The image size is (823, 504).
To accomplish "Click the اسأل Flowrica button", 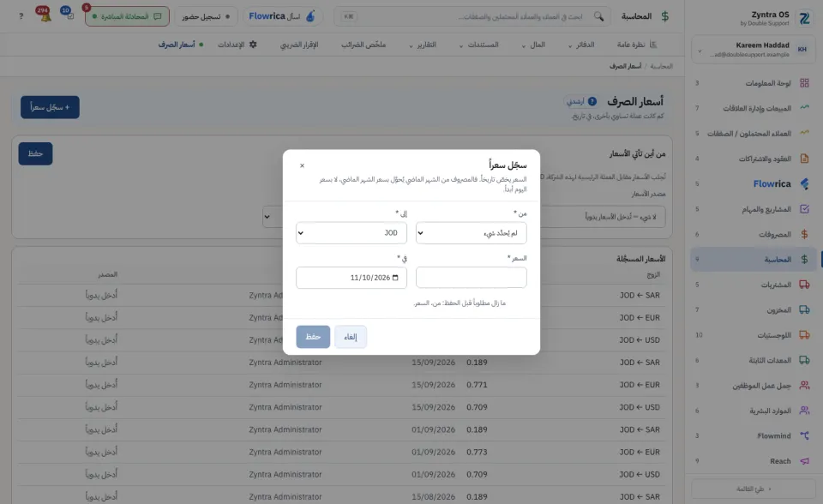I will click(282, 16).
